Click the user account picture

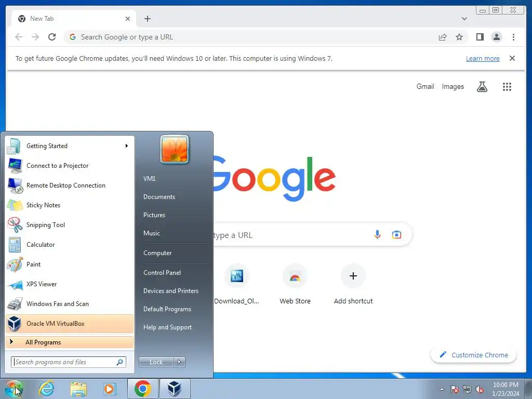tap(175, 149)
